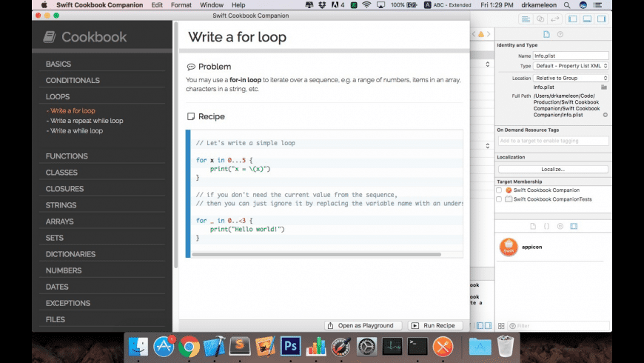Viewport: 644px width, 363px height.
Task: Open Xcode from the Dock
Action: coord(214,346)
